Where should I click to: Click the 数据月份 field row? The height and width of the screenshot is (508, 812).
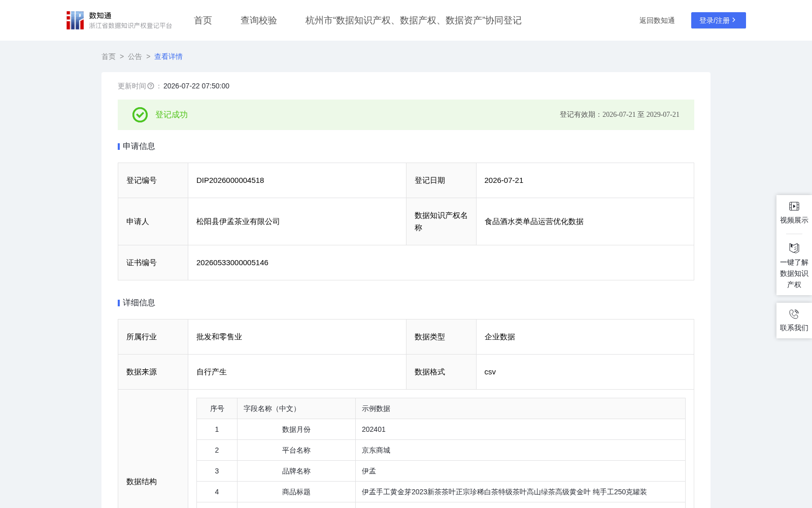441,429
